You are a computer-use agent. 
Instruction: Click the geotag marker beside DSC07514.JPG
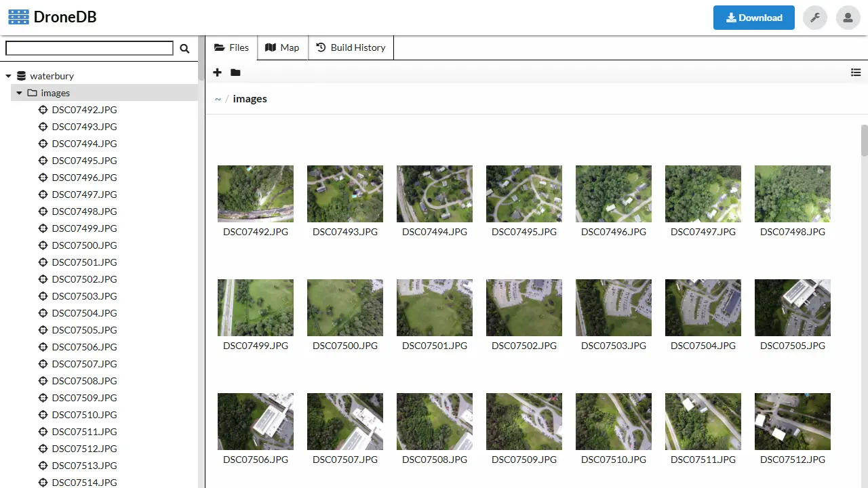pos(43,482)
